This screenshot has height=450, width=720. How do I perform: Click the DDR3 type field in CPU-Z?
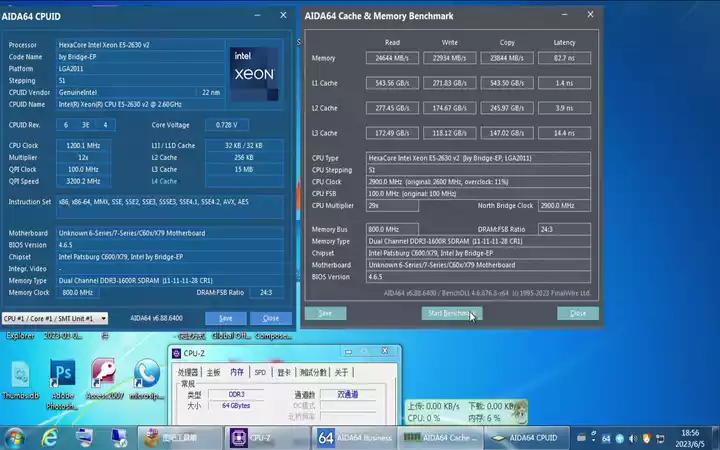236,394
